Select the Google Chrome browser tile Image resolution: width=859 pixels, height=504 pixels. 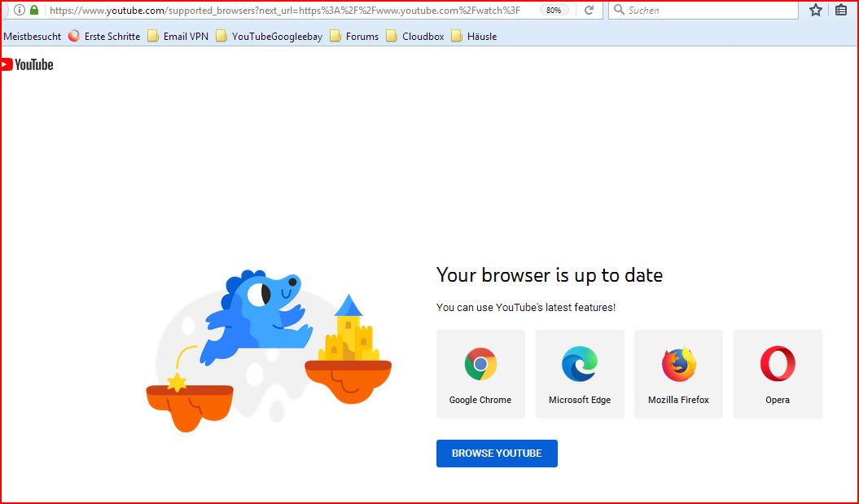[480, 375]
